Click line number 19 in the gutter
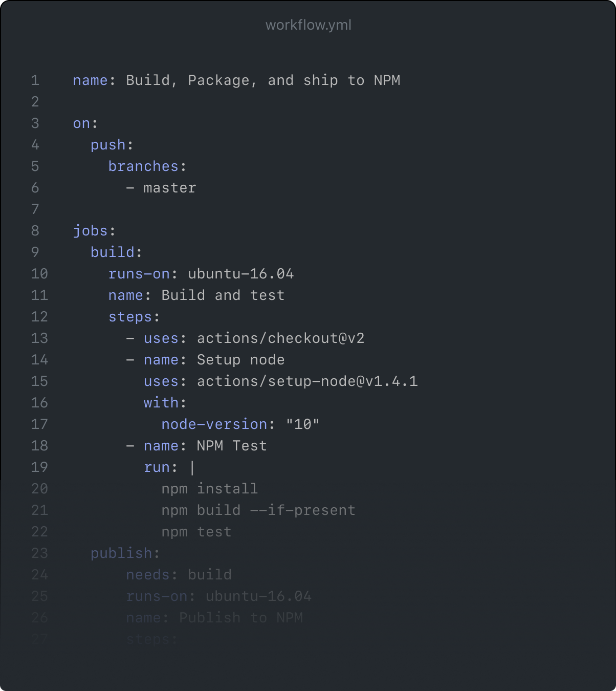This screenshot has height=691, width=616. click(x=39, y=467)
